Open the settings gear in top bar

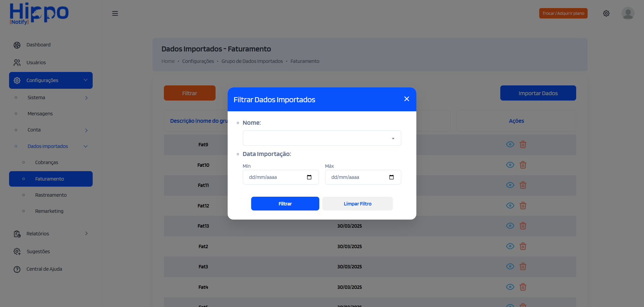tap(606, 13)
